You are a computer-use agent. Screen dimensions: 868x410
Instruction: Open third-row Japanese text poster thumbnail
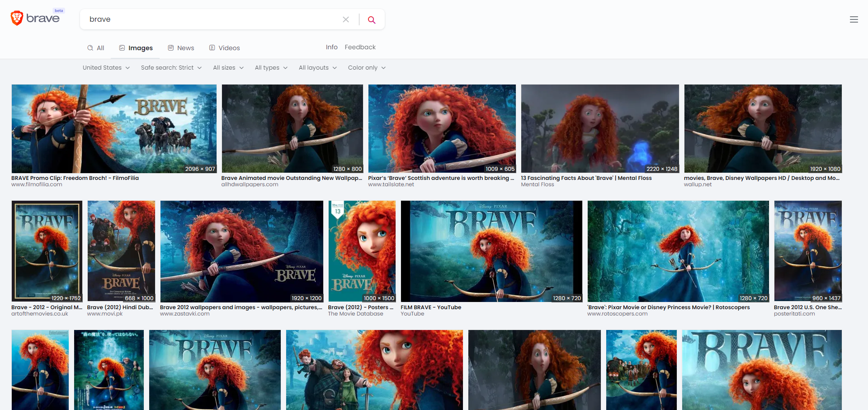coord(109,370)
